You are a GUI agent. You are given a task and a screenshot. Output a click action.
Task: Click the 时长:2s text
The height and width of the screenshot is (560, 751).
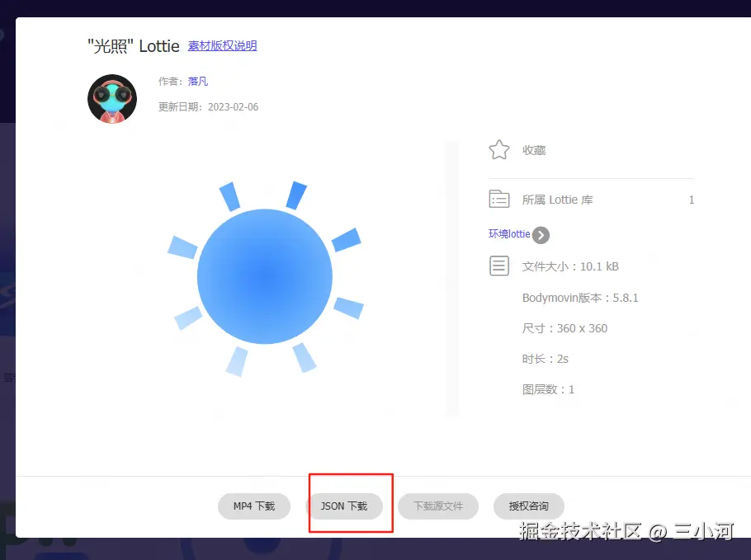coord(545,359)
